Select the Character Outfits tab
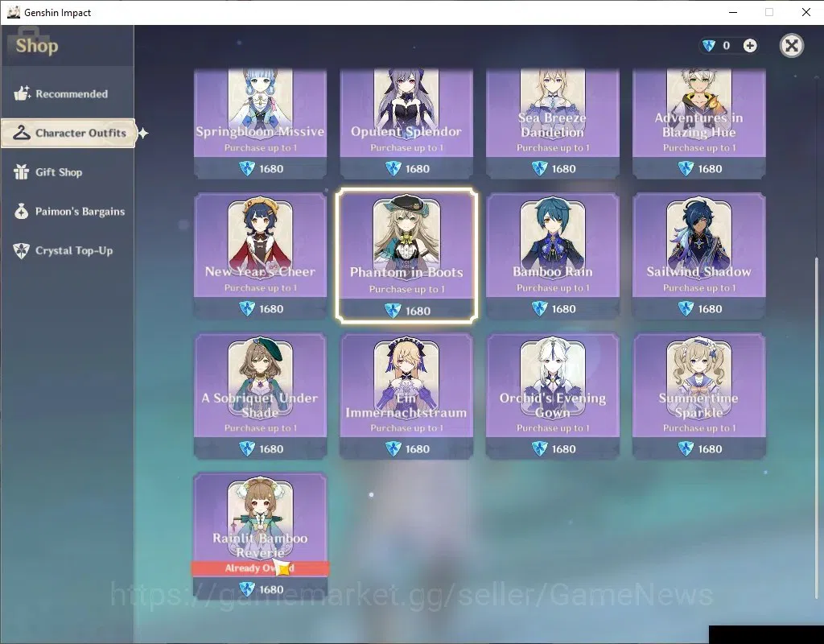The width and height of the screenshot is (824, 644). pyautogui.click(x=68, y=133)
